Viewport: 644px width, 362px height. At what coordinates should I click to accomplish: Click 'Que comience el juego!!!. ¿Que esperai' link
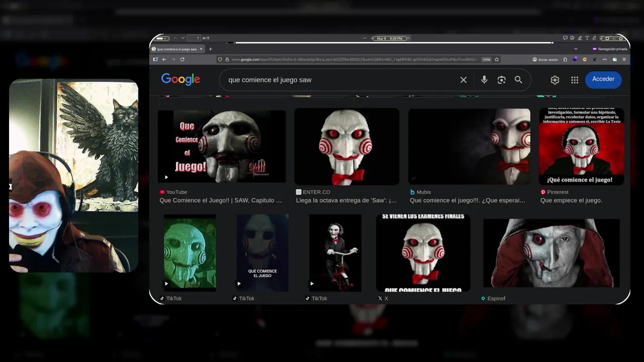coord(467,200)
